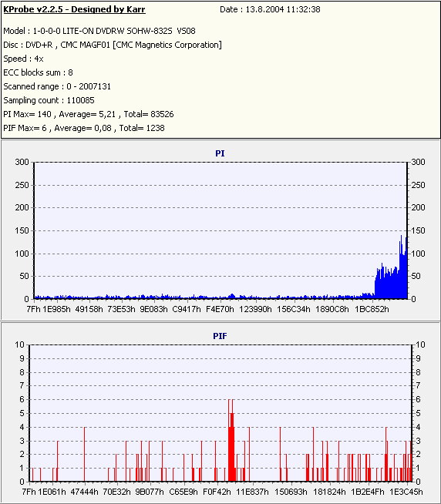Click the 300 label on left PI axis
Image resolution: width=441 pixels, height=504 pixels.
point(22,162)
